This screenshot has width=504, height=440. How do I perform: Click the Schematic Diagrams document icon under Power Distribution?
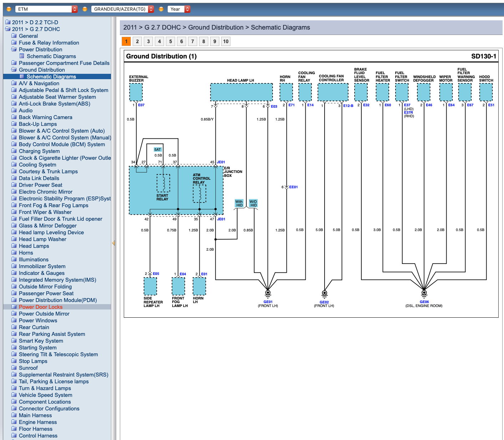(x=22, y=56)
